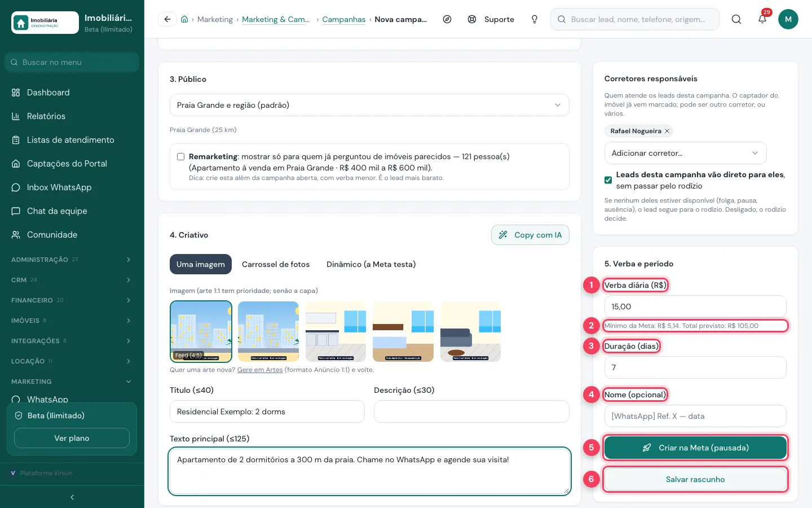Go to Listas de atendimento
Screen dimensions: 812x508
(72, 140)
